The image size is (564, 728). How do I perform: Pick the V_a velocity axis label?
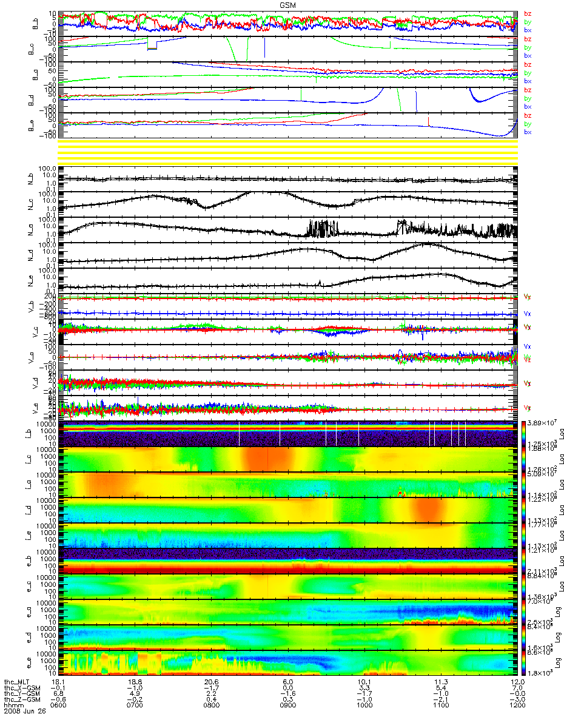[x=30, y=357]
